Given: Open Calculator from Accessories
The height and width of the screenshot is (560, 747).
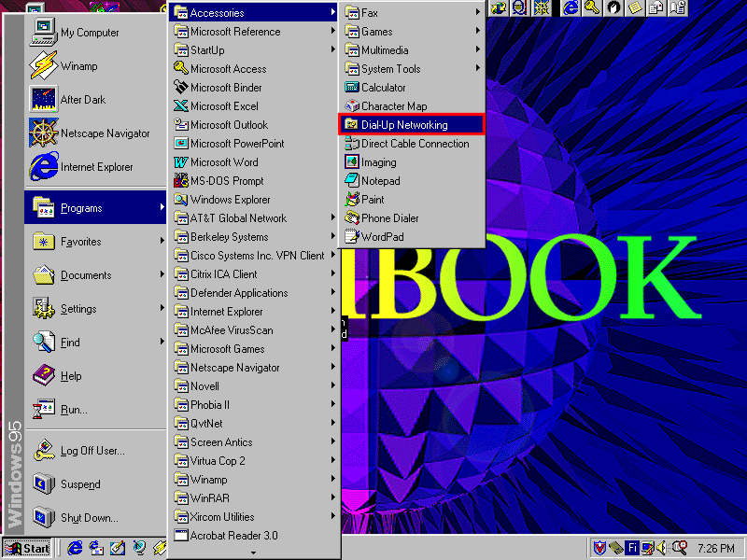Looking at the screenshot, I should [412, 87].
